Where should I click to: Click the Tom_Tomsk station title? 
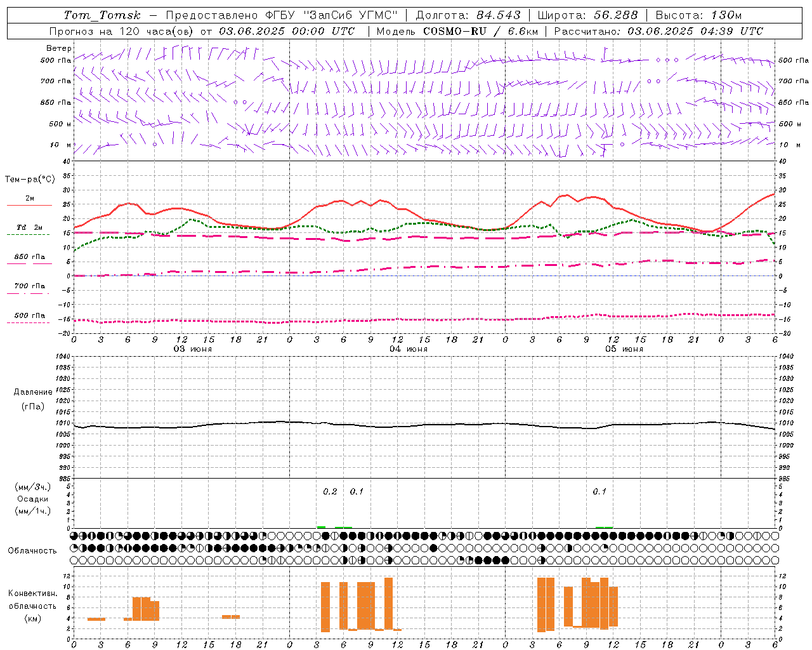pyautogui.click(x=102, y=15)
